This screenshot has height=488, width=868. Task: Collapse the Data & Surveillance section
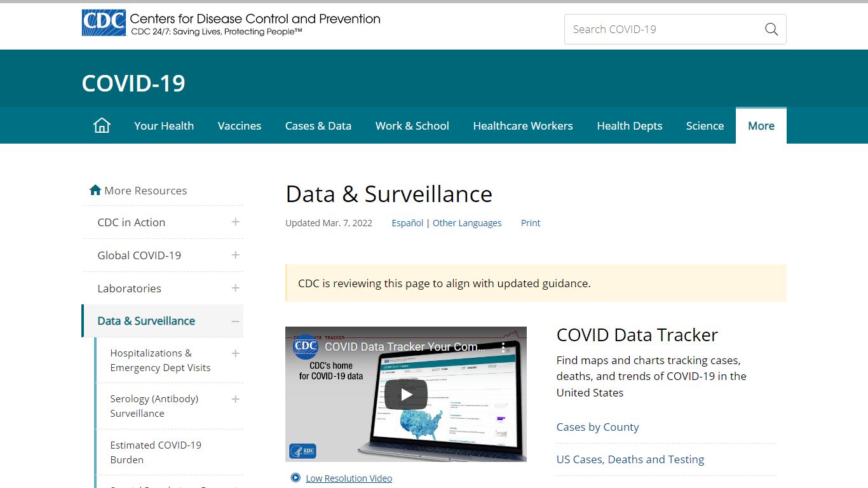pyautogui.click(x=235, y=321)
